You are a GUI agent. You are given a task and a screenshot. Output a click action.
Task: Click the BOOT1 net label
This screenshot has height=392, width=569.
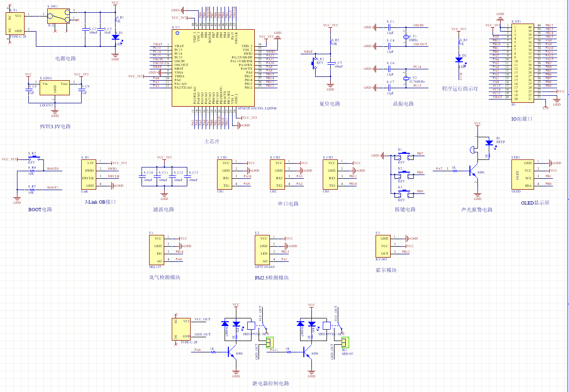point(53,187)
